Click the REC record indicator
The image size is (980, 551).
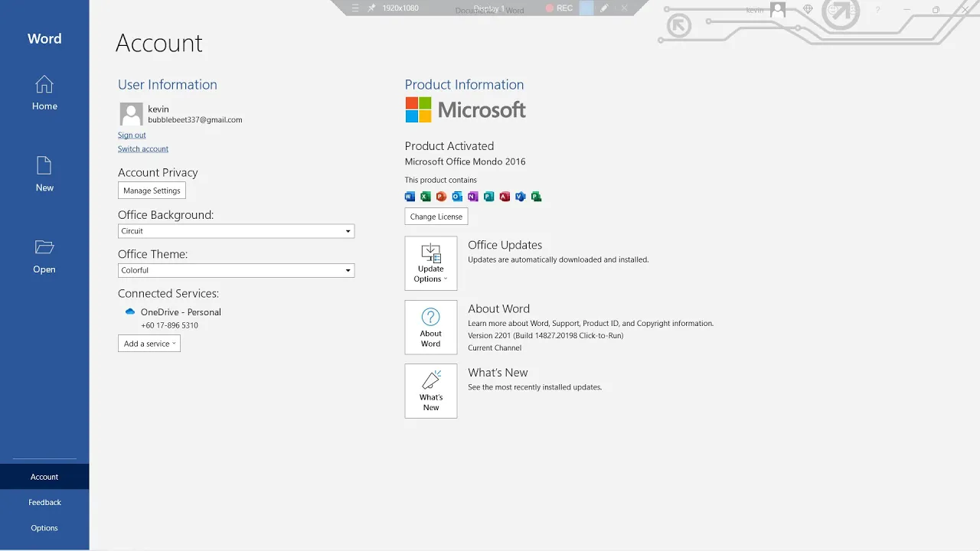point(559,8)
